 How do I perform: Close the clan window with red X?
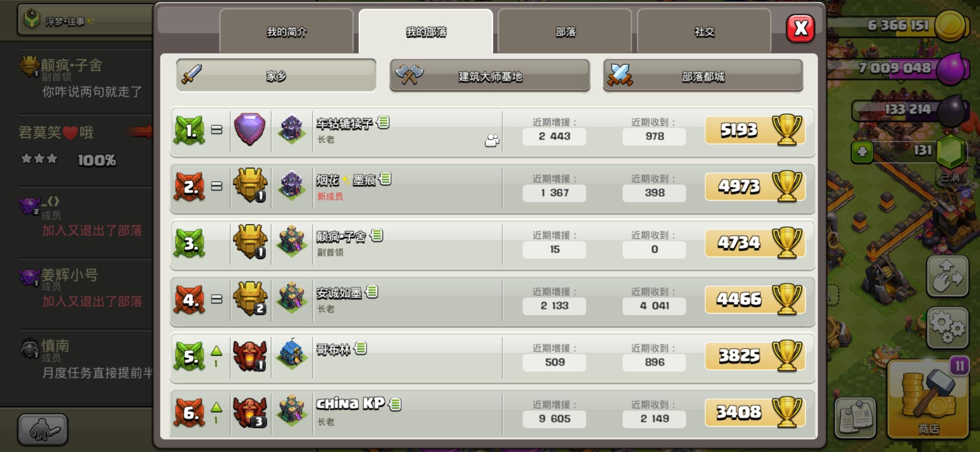pyautogui.click(x=800, y=28)
